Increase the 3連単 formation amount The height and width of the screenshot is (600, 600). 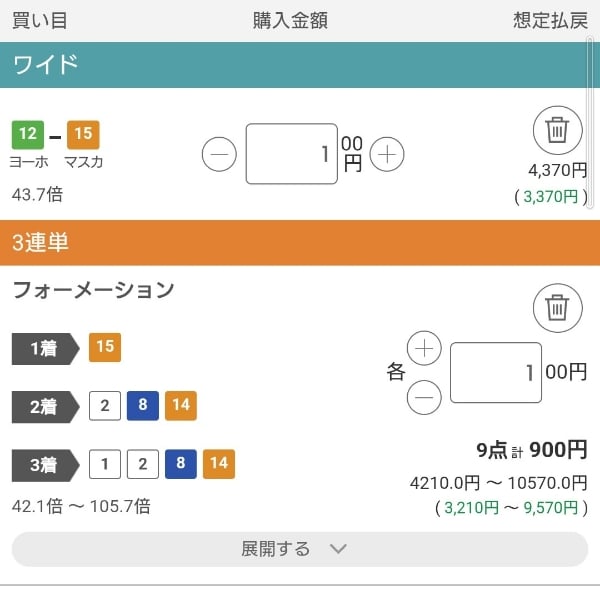click(x=425, y=348)
